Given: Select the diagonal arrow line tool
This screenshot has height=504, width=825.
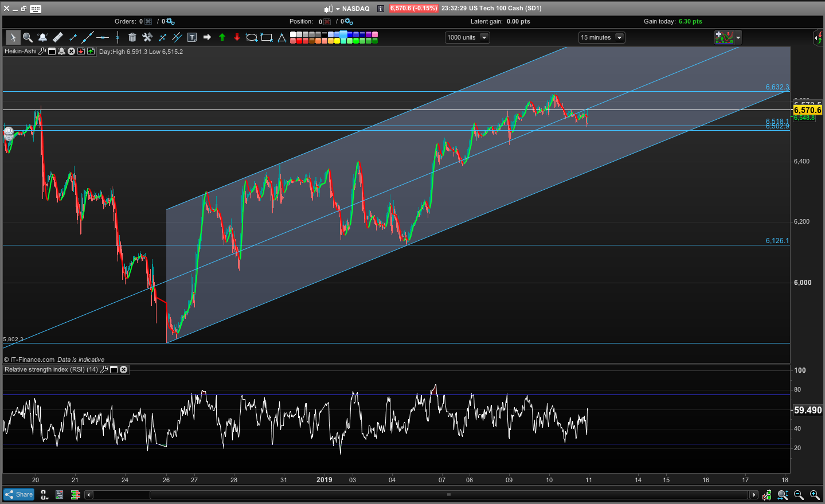Looking at the screenshot, I should coord(162,37).
